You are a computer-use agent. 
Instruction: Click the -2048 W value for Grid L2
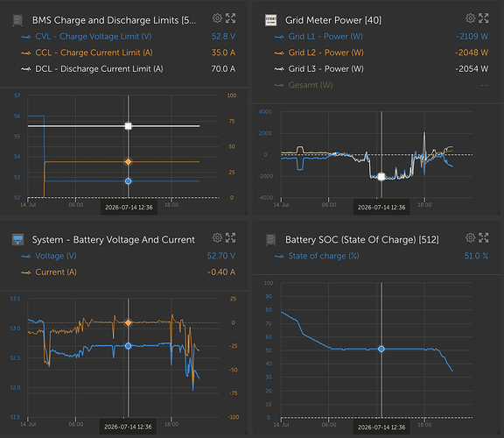pyautogui.click(x=472, y=53)
